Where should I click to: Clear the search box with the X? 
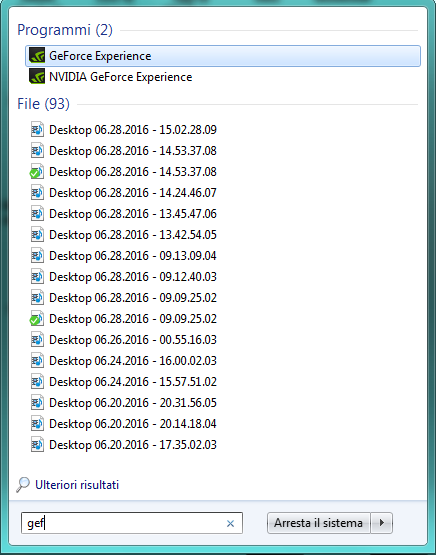click(x=230, y=523)
